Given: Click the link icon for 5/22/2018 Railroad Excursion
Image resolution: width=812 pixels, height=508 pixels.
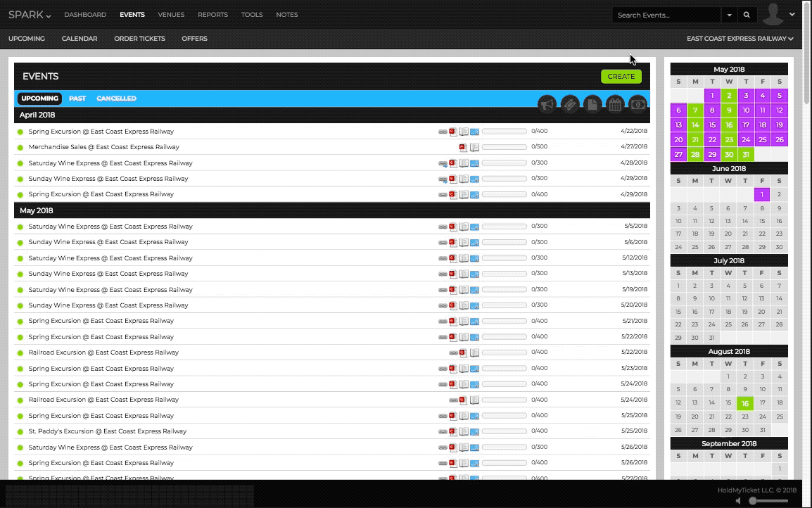Looking at the screenshot, I should 454,353.
